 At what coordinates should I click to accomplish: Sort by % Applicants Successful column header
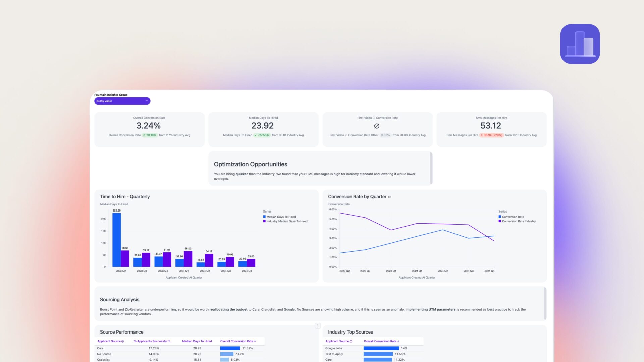click(153, 341)
